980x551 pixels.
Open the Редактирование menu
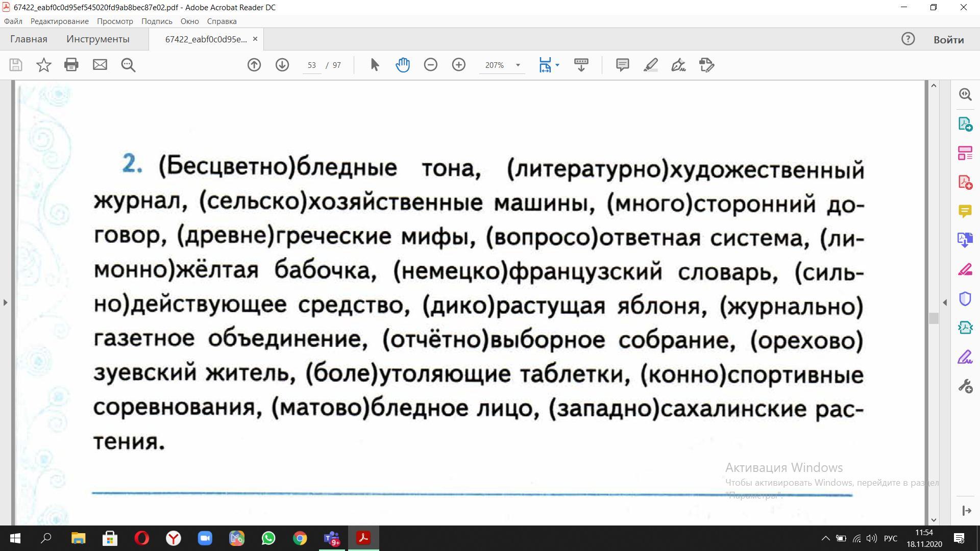59,21
